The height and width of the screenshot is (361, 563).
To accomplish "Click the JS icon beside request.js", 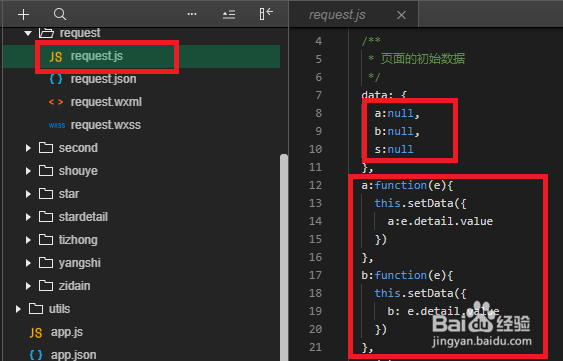I will click(56, 57).
